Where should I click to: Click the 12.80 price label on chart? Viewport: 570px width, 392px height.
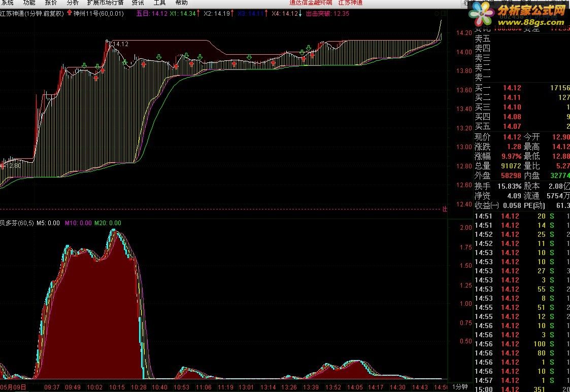click(x=13, y=166)
